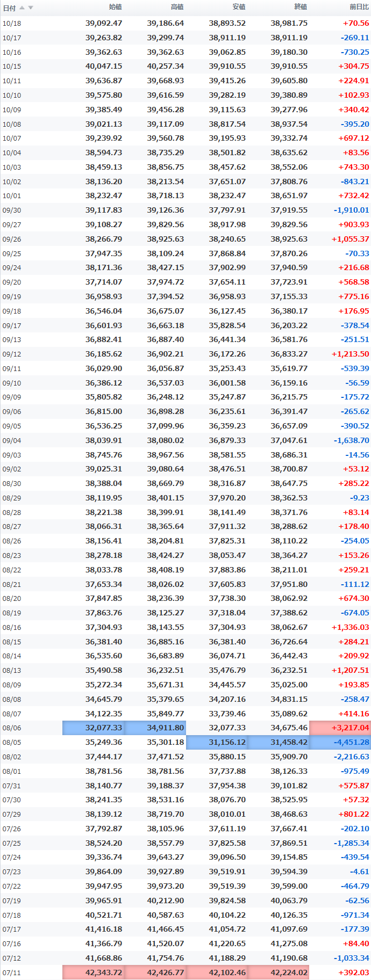371x980 pixels.
Task: Select the 09/03 date cell
Action: coord(12,455)
